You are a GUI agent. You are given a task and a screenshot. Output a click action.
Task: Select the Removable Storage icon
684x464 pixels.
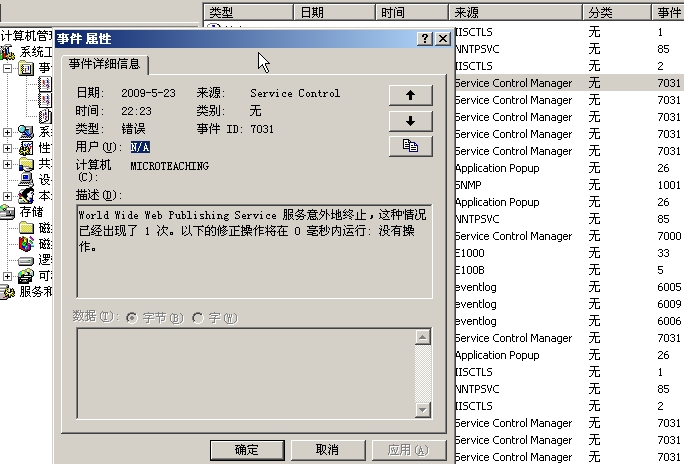(x=26, y=276)
